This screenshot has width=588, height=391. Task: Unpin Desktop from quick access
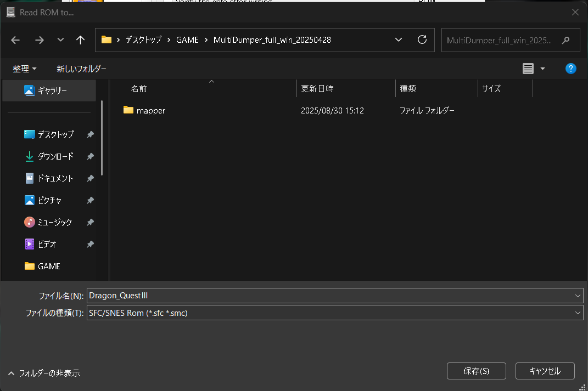tap(90, 134)
